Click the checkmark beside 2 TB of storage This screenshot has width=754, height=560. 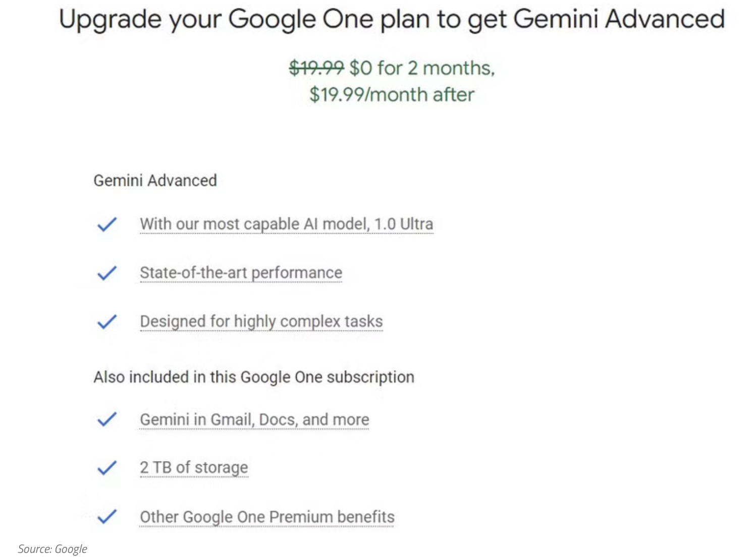[107, 468]
